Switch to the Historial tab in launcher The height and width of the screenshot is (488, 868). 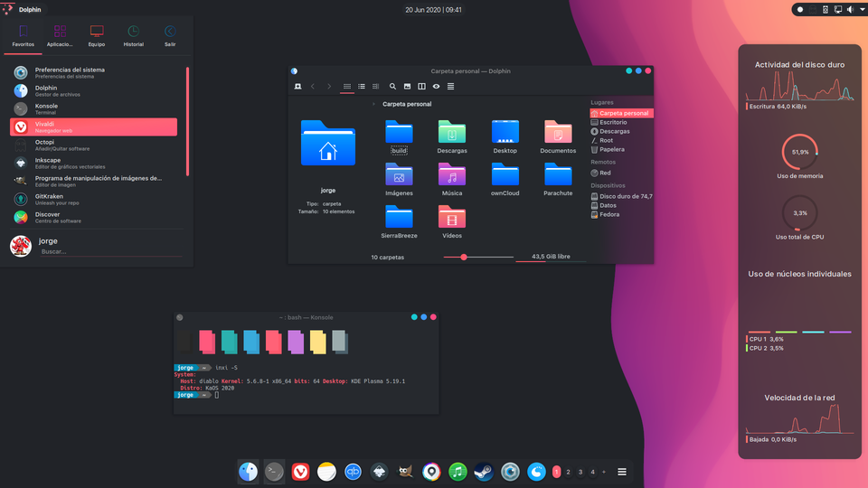pos(133,35)
